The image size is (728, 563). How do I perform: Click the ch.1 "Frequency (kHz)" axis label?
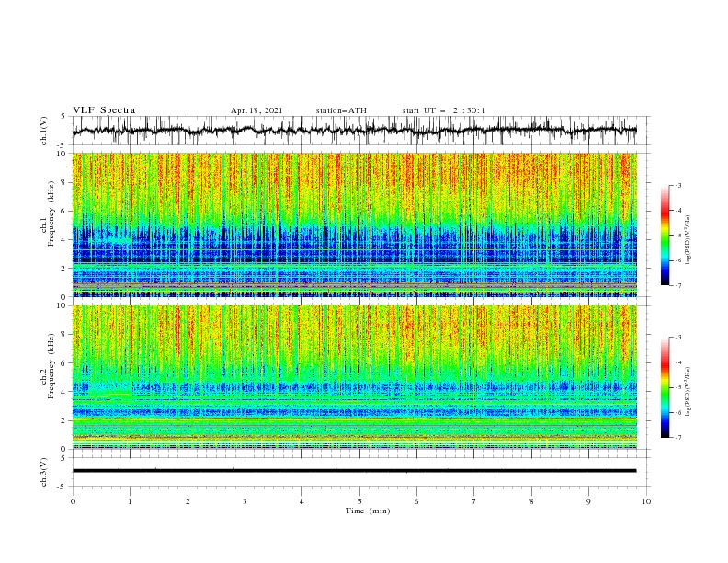tap(52, 212)
